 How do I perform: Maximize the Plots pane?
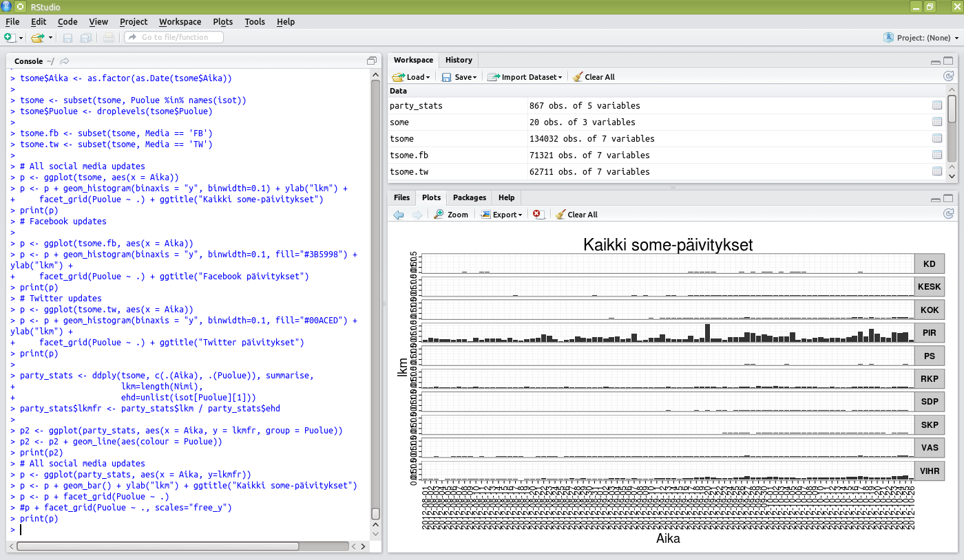coord(948,198)
